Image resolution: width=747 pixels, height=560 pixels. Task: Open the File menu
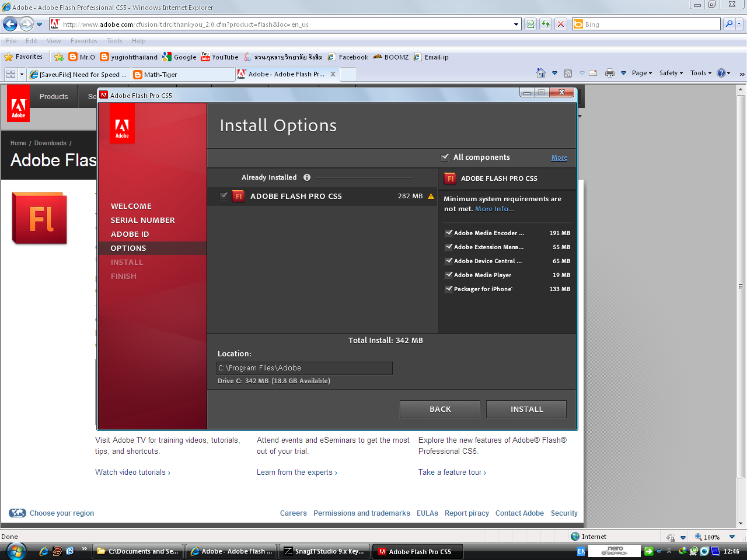pos(11,41)
